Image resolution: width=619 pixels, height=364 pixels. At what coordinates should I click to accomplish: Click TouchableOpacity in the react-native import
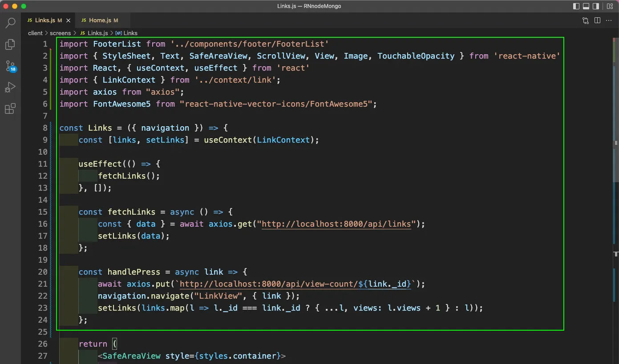coord(416,56)
